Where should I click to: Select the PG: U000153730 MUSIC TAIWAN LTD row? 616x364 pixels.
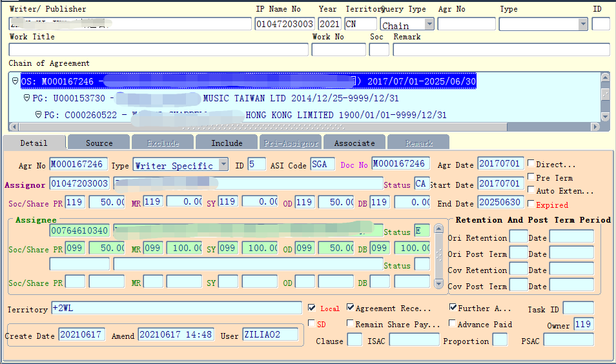click(x=215, y=98)
